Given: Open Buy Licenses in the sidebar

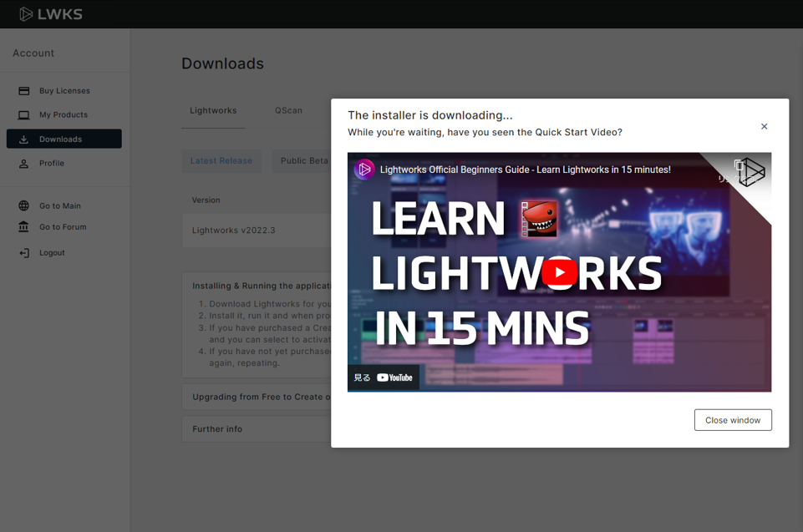Looking at the screenshot, I should pos(64,91).
